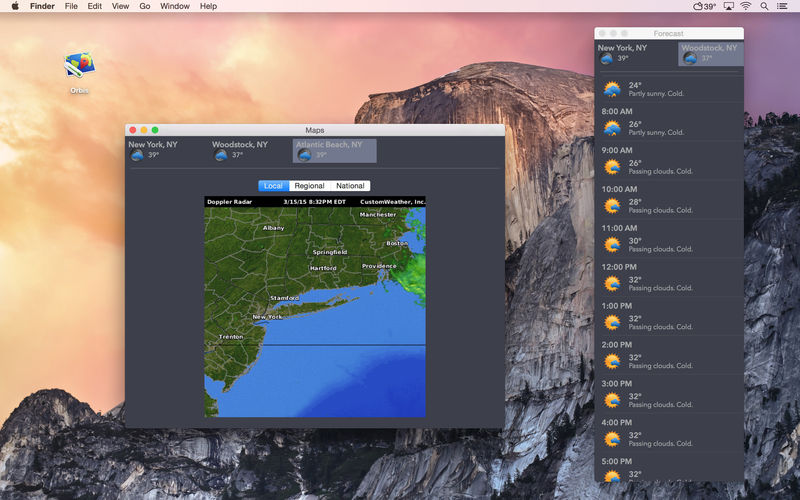Select Woodstock, NY in Forecast window
800x500 pixels.
click(x=710, y=53)
